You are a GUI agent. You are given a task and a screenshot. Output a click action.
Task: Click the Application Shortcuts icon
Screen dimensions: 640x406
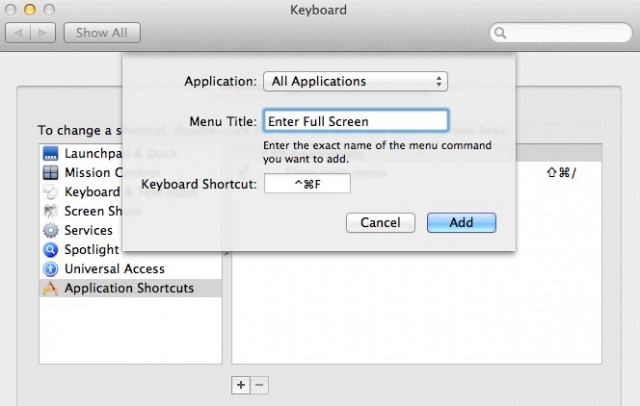50,288
